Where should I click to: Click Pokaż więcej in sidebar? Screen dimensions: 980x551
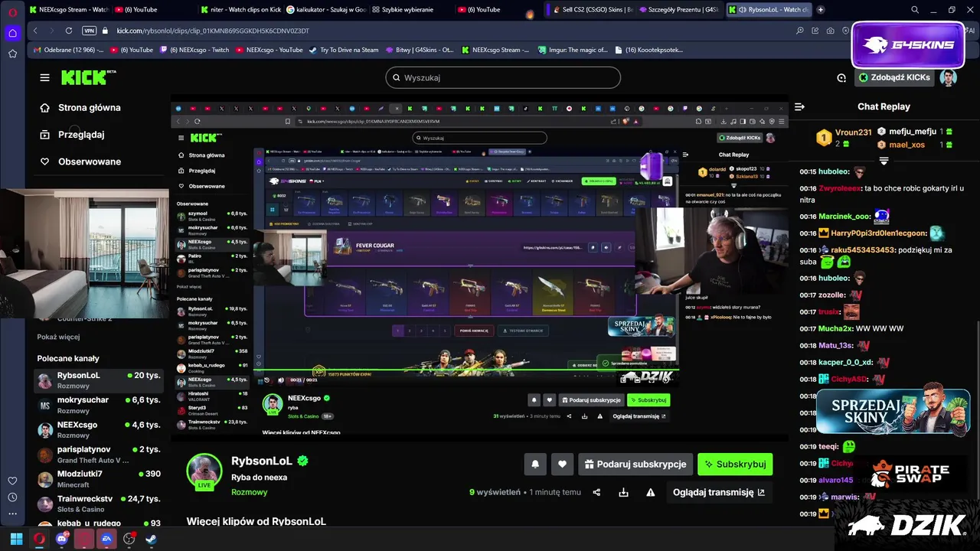58,337
